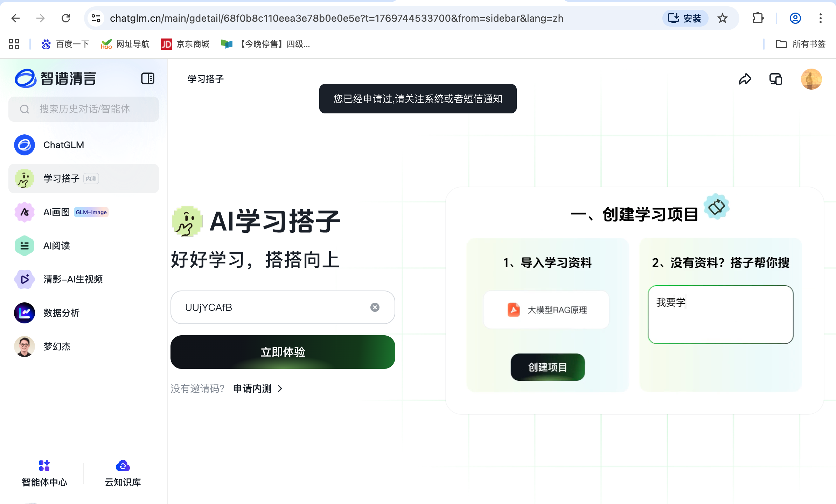Image resolution: width=836 pixels, height=504 pixels.
Task: Open 云知识库 at the bottom of the sidebar
Action: [123, 473]
